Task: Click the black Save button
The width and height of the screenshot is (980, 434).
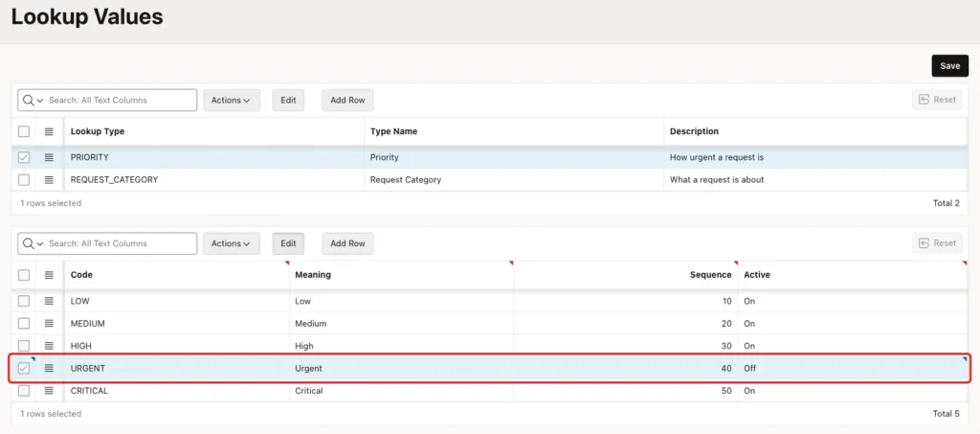Action: [x=950, y=66]
